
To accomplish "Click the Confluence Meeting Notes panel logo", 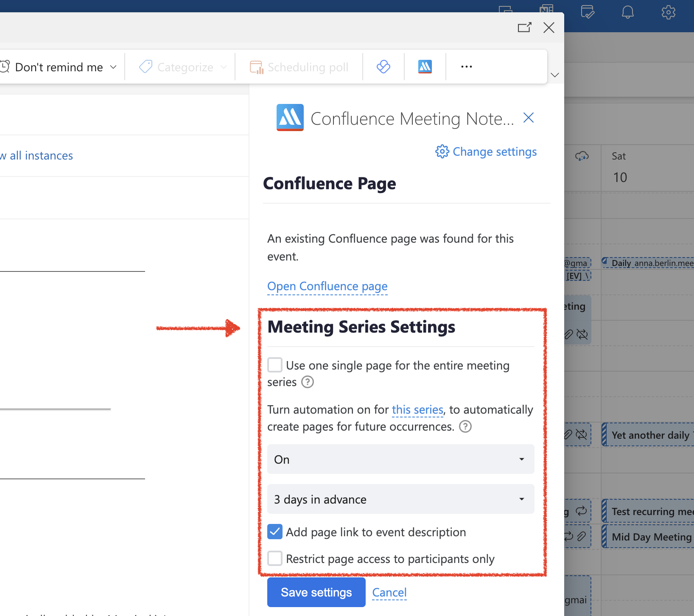I will [x=290, y=118].
